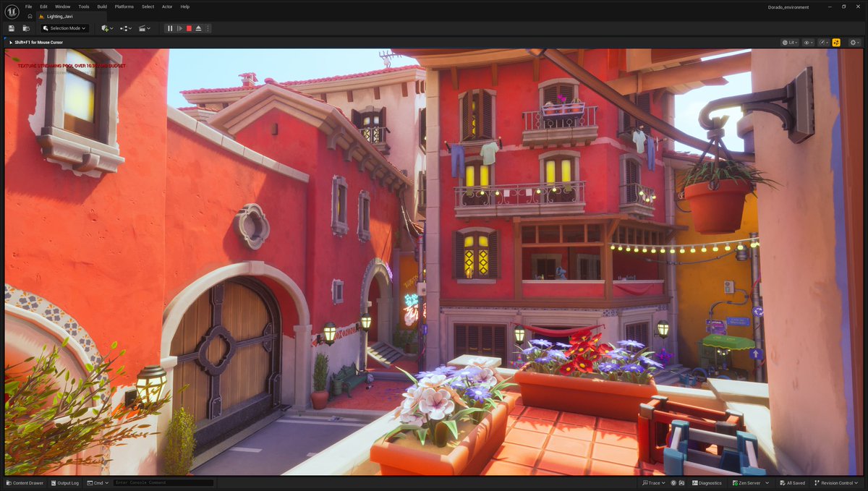Click the All Saved status button
Image resolution: width=868 pixels, height=491 pixels.
coord(792,482)
